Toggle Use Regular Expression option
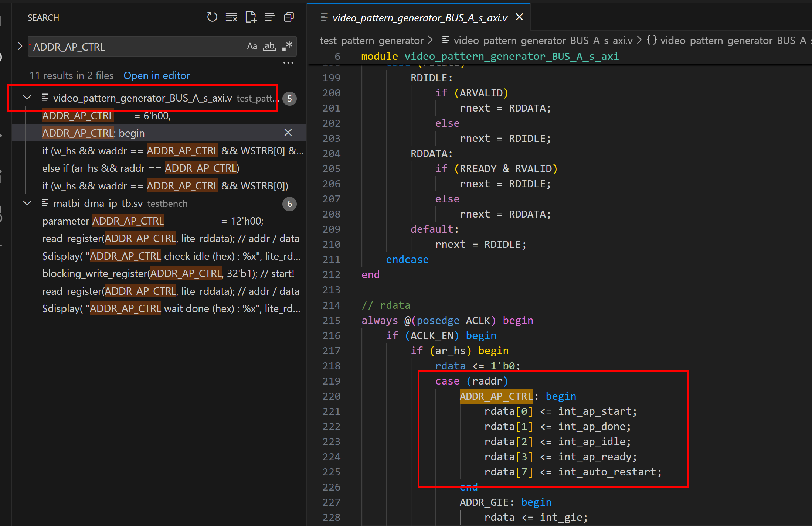 click(287, 47)
